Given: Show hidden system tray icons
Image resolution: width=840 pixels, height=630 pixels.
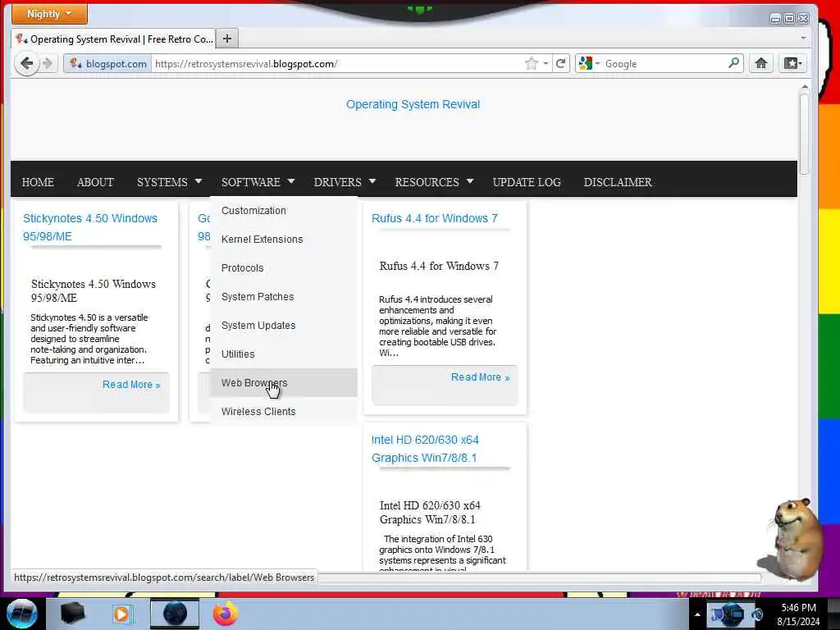Looking at the screenshot, I should pyautogui.click(x=697, y=614).
